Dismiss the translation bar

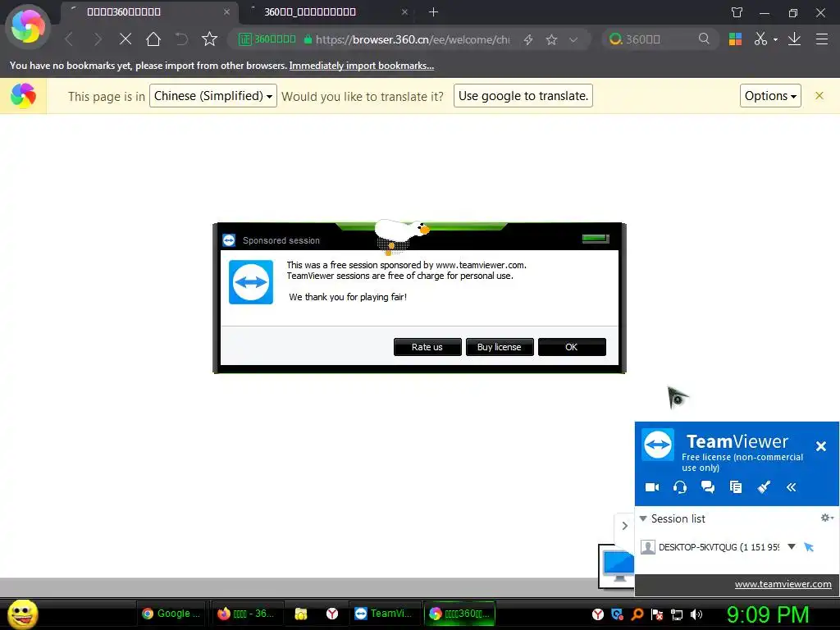tap(819, 95)
